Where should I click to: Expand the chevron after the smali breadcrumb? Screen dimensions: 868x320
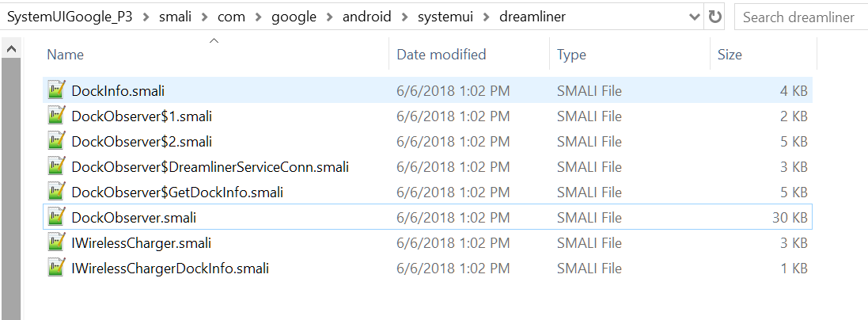[204, 17]
